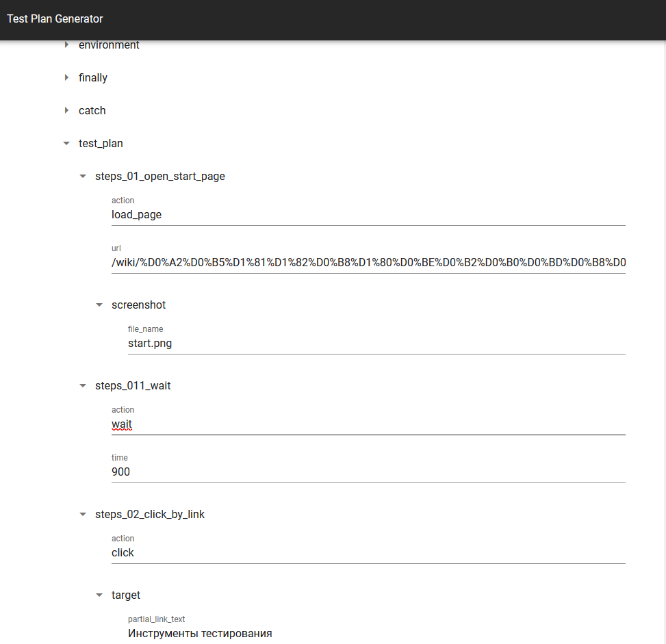This screenshot has height=644, width=666.
Task: Select the test_plan tree label
Action: click(101, 144)
